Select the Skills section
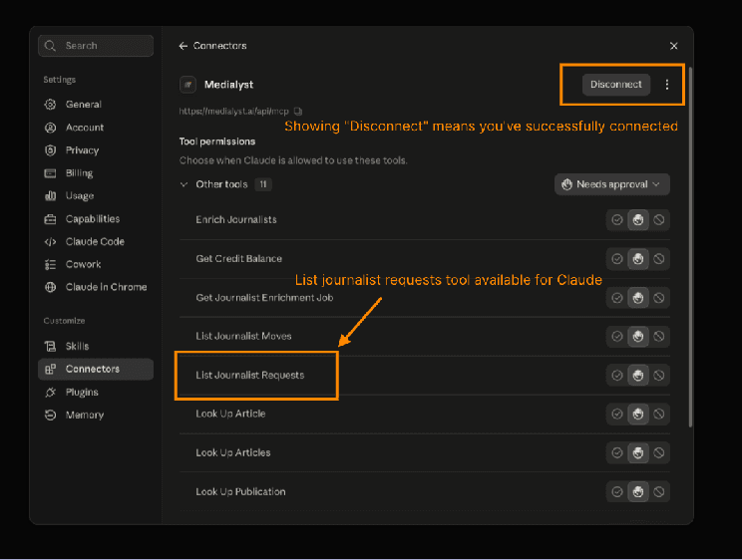Image resolution: width=742 pixels, height=560 pixels. point(96,346)
